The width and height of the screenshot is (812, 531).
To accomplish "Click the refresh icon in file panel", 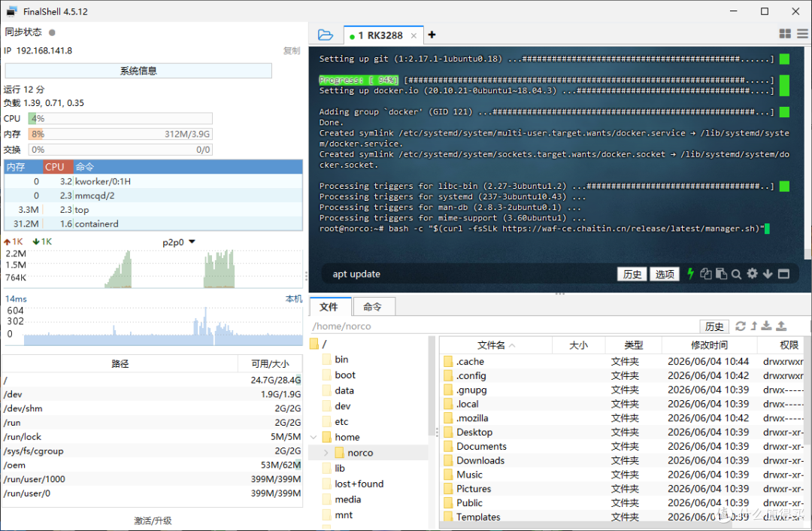I will point(741,326).
